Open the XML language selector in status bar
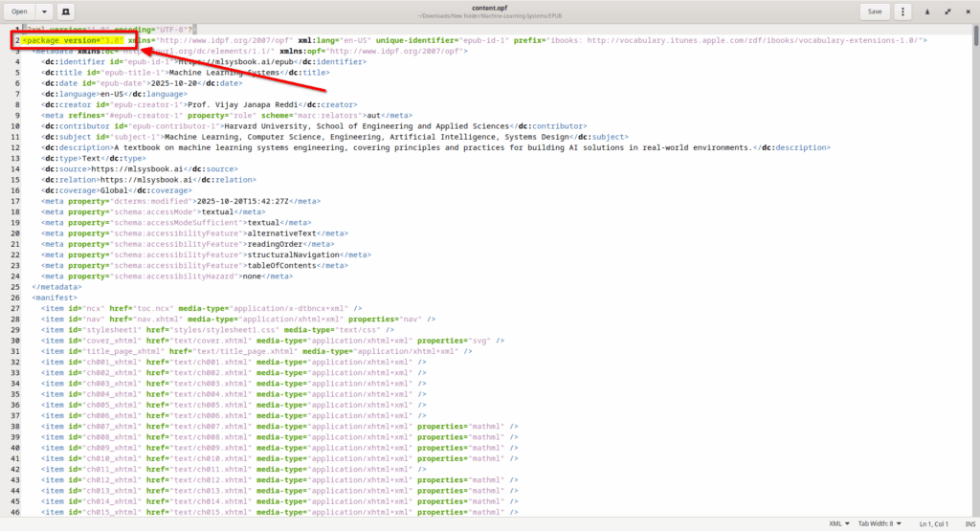This screenshot has width=980, height=531. [x=838, y=523]
